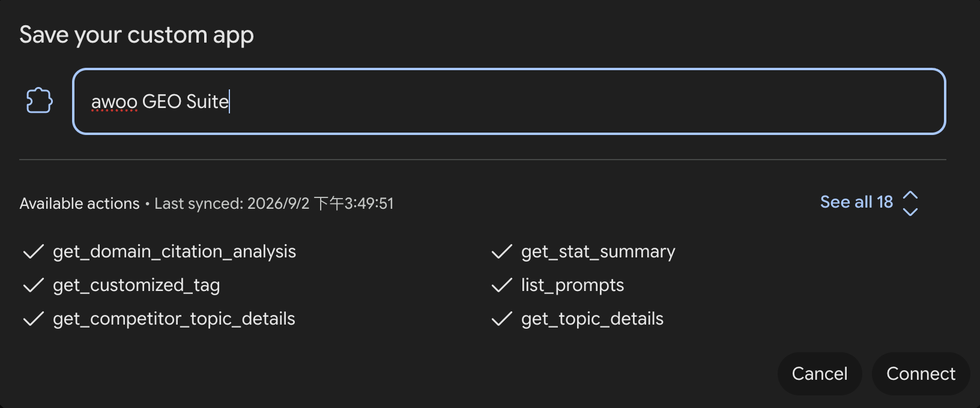980x408 pixels.
Task: Click the checkmark next to get_customized_tag
Action: point(34,285)
